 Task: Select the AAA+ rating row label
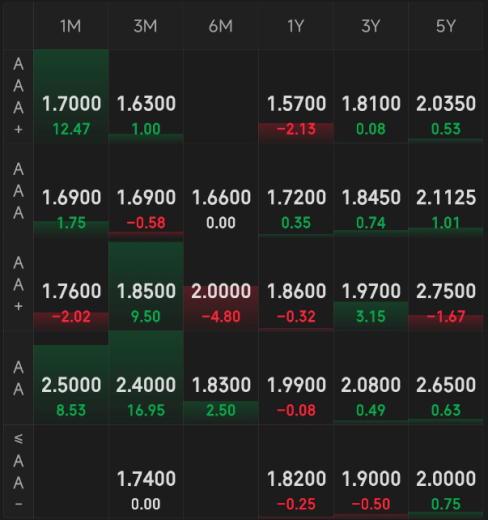[x=18, y=96]
